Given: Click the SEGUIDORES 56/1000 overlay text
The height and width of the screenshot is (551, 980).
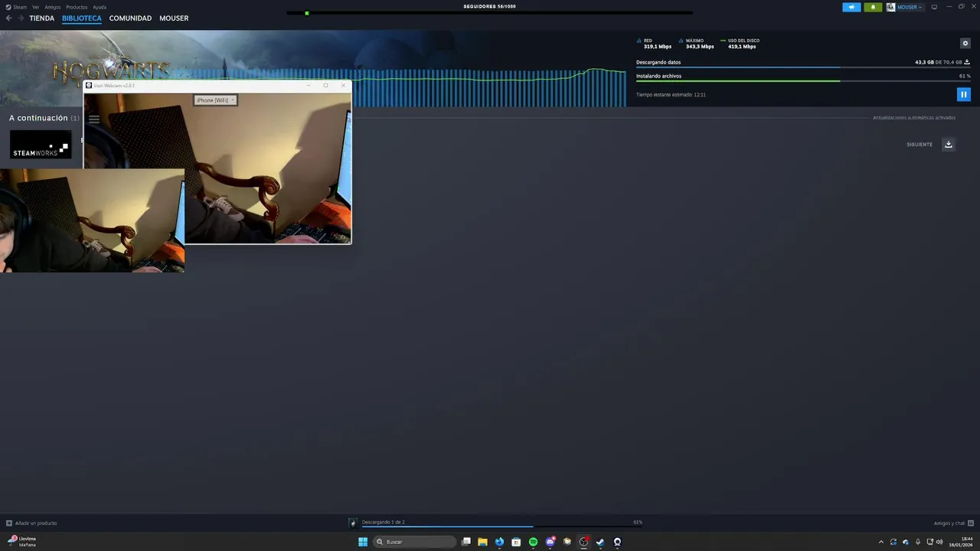Looking at the screenshot, I should click(x=489, y=6).
